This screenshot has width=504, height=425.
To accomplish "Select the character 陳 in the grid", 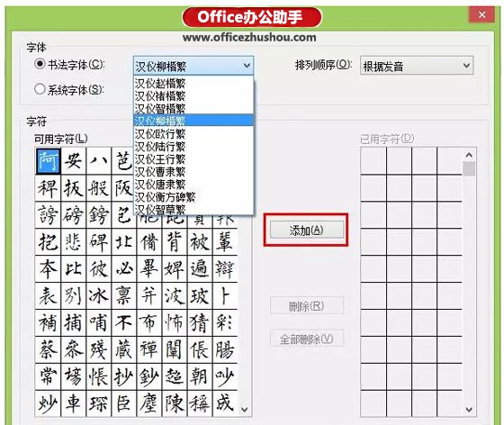I will pos(175,403).
